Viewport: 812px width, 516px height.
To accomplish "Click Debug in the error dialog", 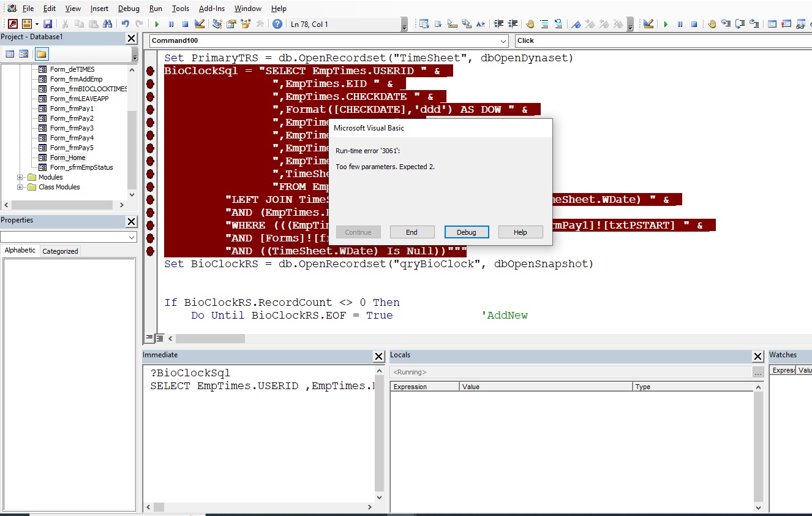I will [466, 232].
